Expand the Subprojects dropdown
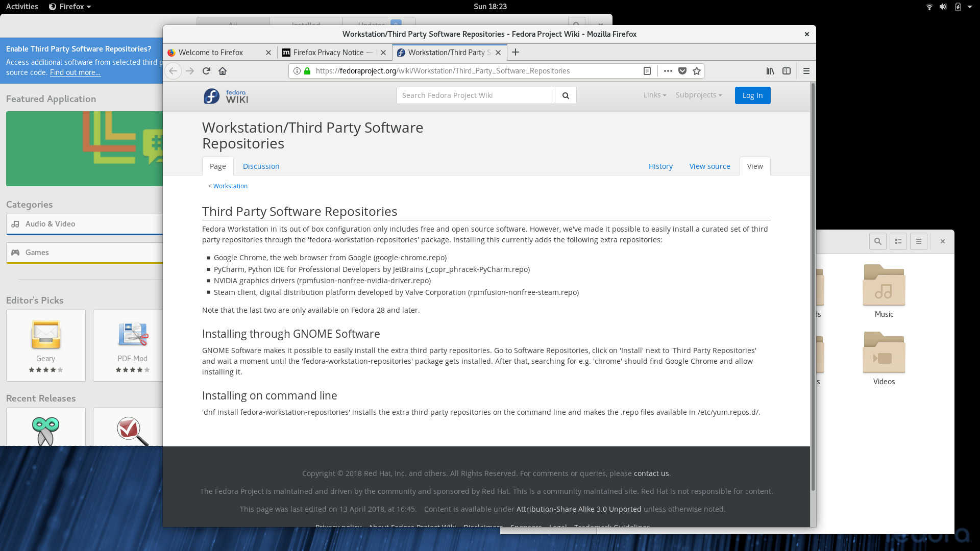Screen dimensions: 980x551 point(699,95)
